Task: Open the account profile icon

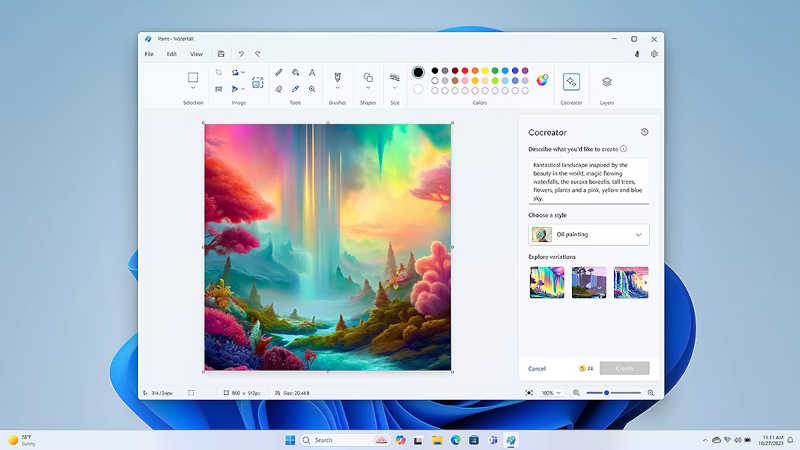Action: (637, 54)
